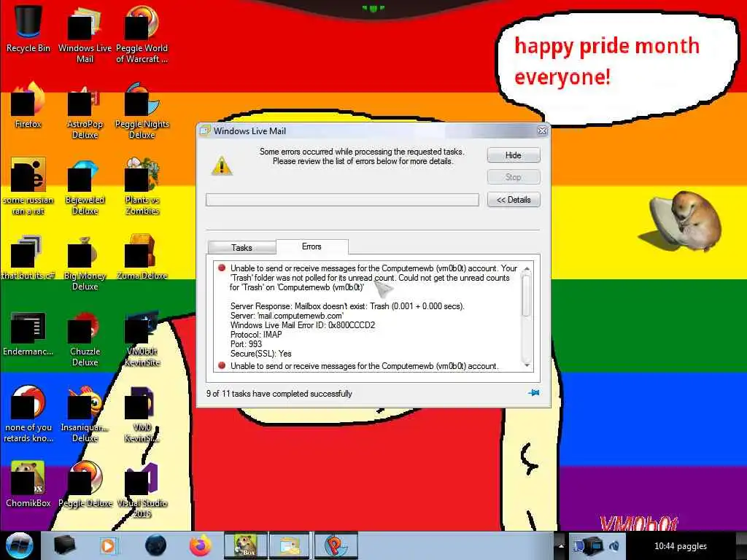The image size is (747, 560).
Task: Click the network tray icon
Action: coord(587,545)
